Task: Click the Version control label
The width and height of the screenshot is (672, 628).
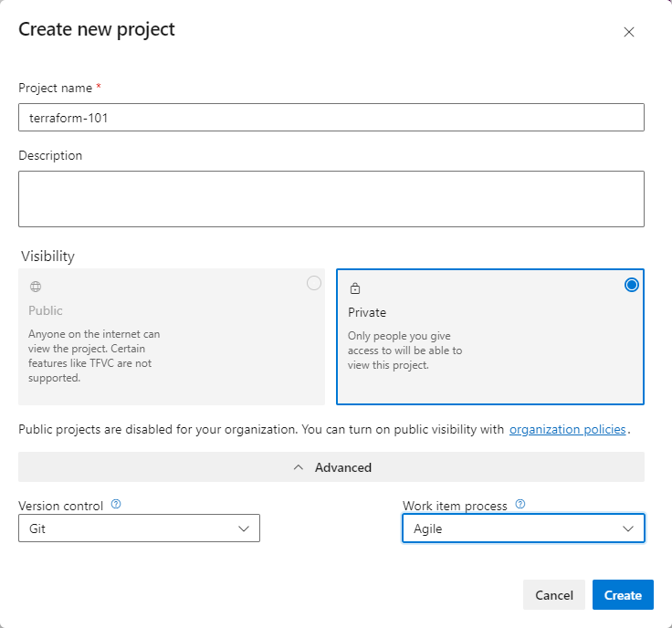Action: pyautogui.click(x=61, y=506)
